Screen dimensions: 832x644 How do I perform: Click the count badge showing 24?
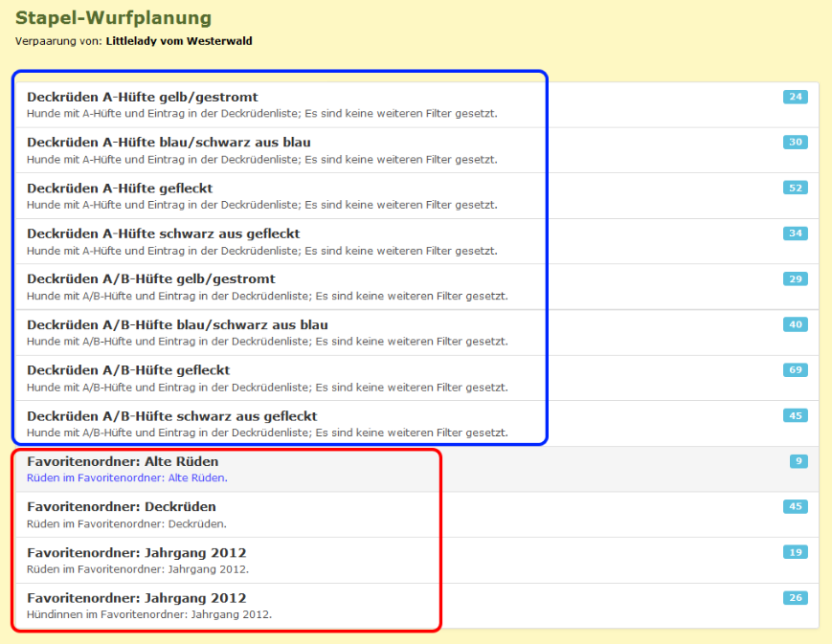click(795, 97)
